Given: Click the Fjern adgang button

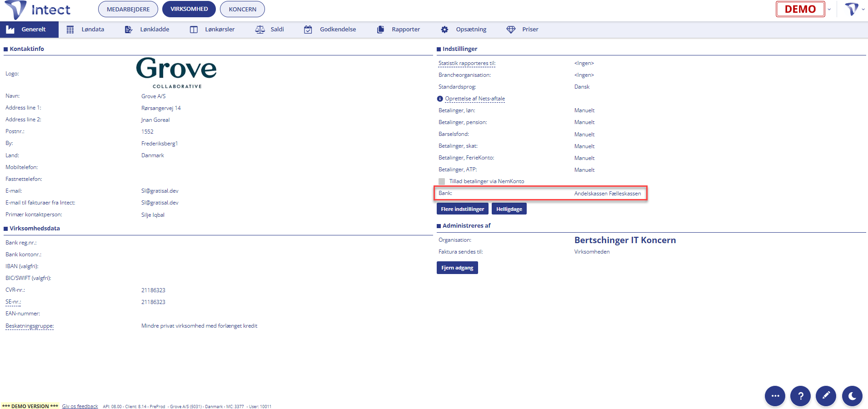Looking at the screenshot, I should point(457,268).
